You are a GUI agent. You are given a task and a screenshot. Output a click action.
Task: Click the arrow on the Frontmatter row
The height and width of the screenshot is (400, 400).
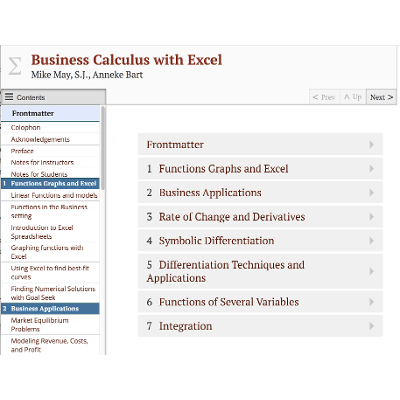371,144
